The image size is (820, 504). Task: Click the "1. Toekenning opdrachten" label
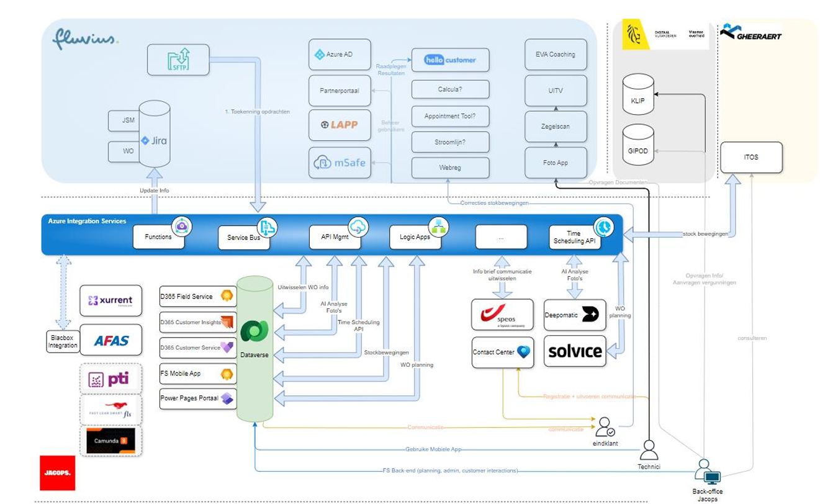[x=257, y=112]
